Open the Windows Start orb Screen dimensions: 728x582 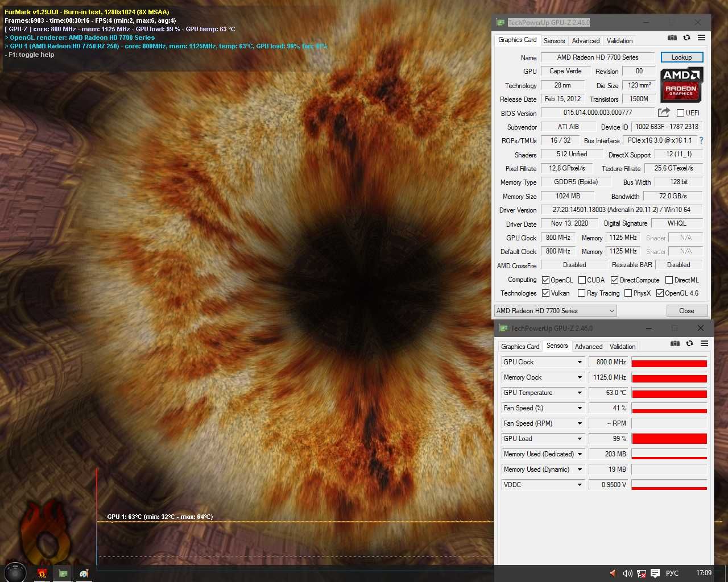click(x=15, y=573)
